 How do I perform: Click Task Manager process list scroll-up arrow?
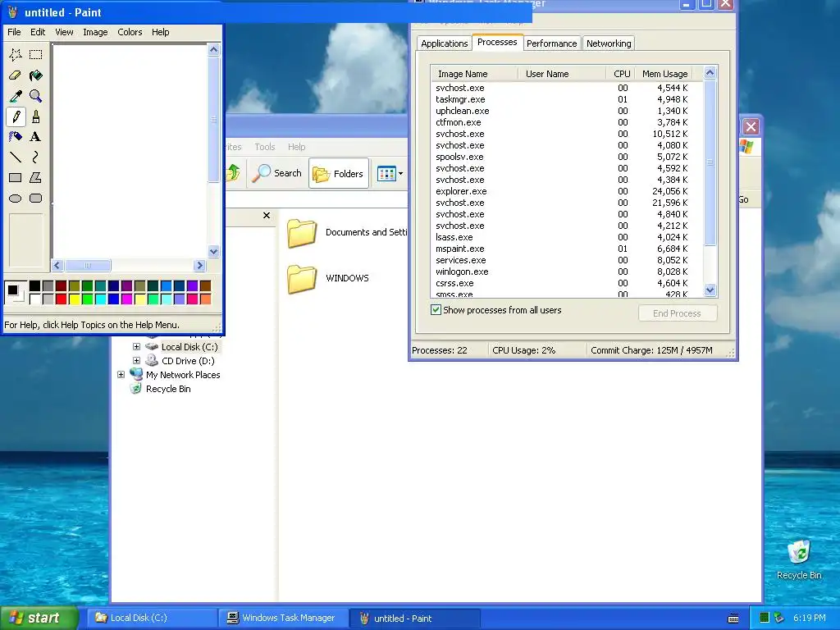(x=710, y=73)
